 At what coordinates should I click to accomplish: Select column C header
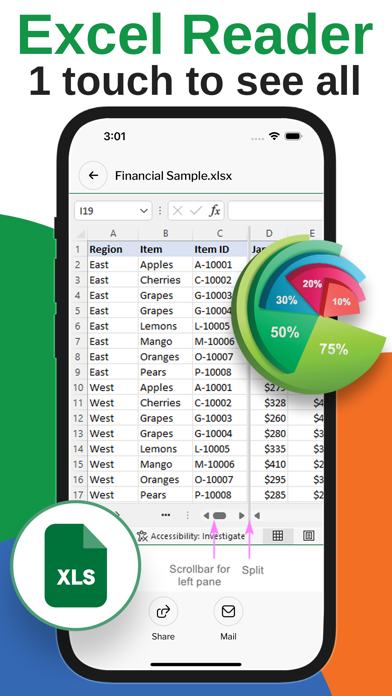click(x=220, y=234)
